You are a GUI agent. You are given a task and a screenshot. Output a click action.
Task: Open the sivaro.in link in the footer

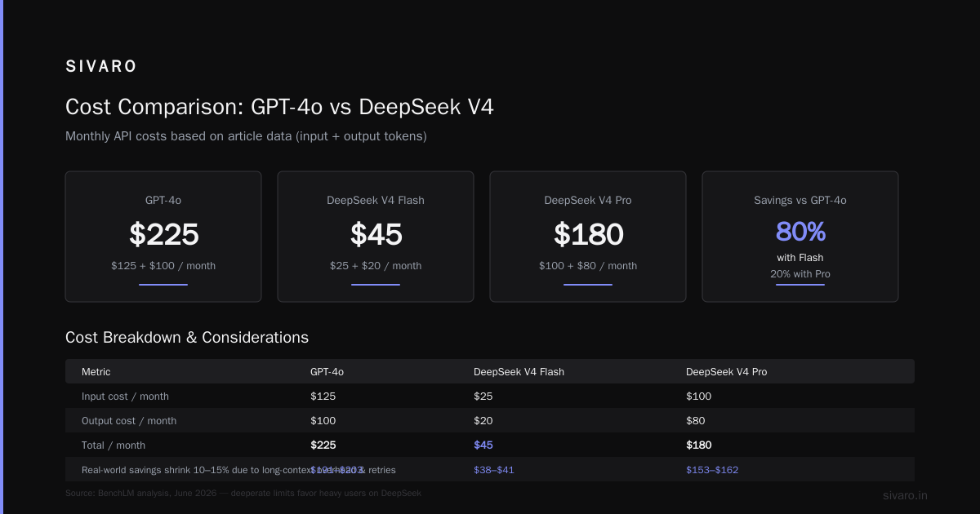pos(905,495)
